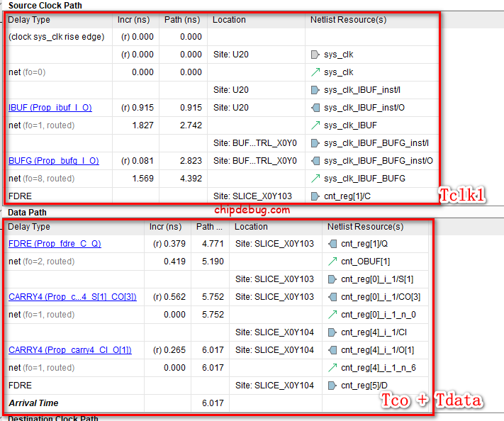
Task: Click pin icon beside cnt_reg[4]_i_1/CI
Action: point(332,332)
